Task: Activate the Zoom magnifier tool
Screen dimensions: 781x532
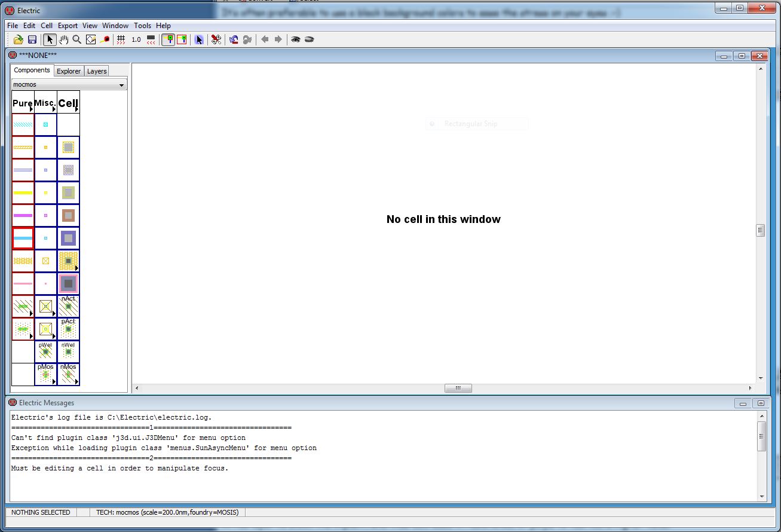Action: coord(77,39)
